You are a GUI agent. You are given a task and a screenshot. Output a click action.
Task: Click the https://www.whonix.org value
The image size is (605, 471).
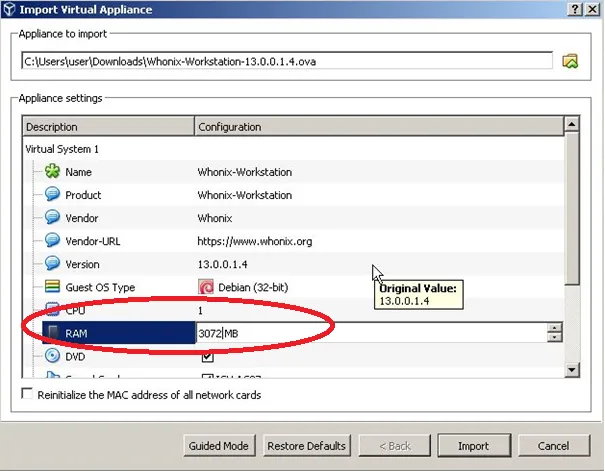click(x=255, y=241)
